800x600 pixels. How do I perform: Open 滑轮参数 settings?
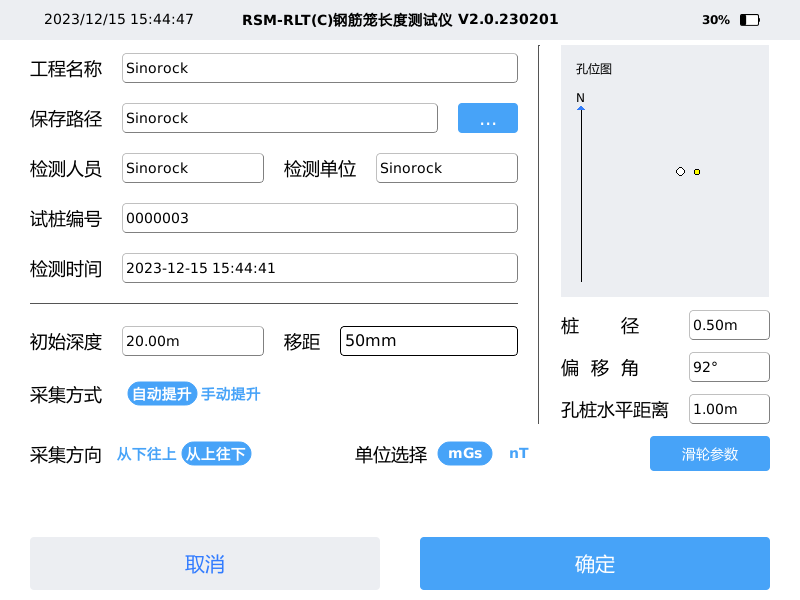click(710, 454)
